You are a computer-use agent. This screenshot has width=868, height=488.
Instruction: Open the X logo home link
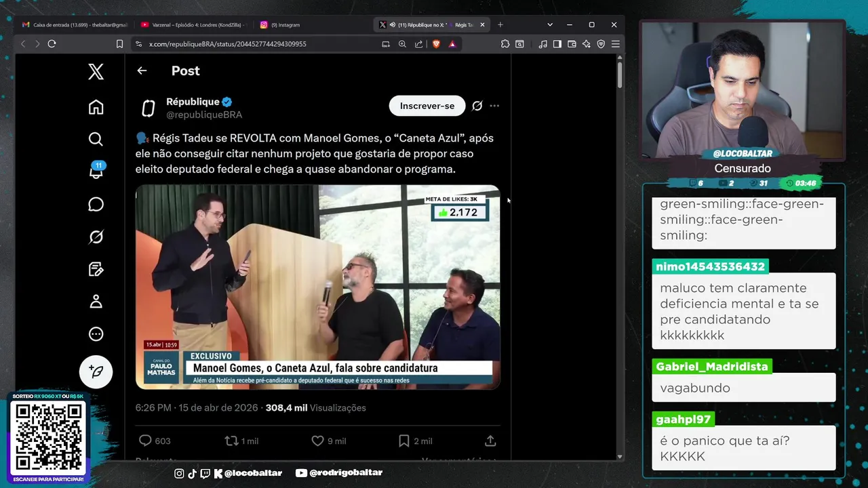[x=96, y=72]
